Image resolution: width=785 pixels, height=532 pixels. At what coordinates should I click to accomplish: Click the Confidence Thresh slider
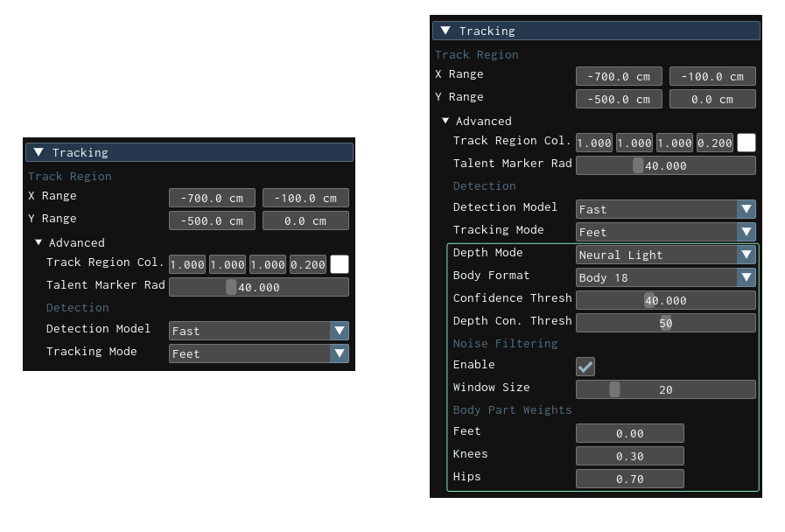[x=665, y=300]
